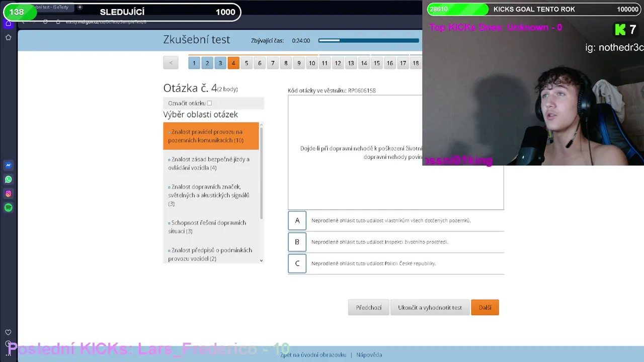Viewport: 644px width, 362px height.
Task: Jump to question 8
Action: (286, 63)
